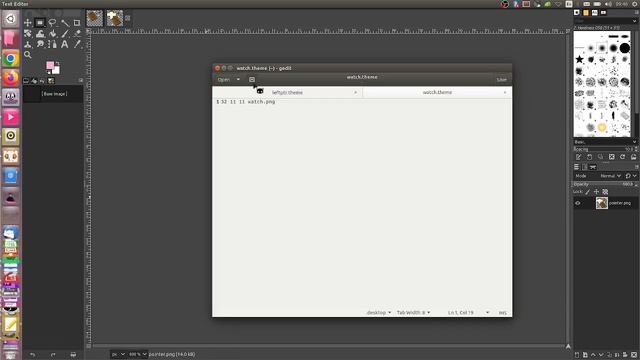Swap foreground and background colors

tap(58, 63)
